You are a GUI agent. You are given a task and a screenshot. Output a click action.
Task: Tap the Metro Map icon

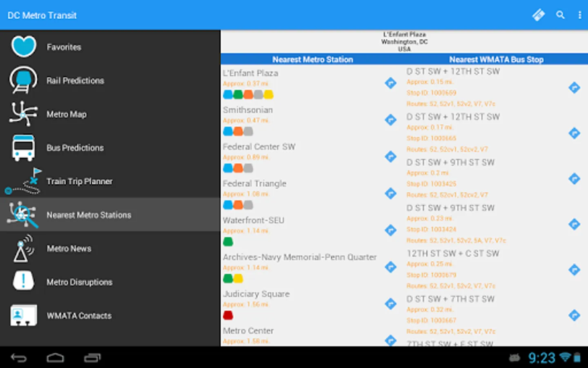pos(23,114)
